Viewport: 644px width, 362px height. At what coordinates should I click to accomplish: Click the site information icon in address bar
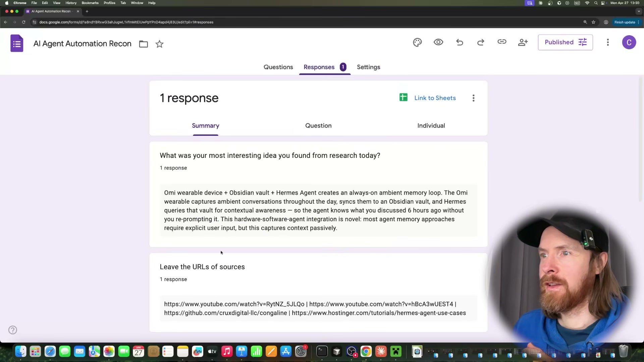(34, 22)
